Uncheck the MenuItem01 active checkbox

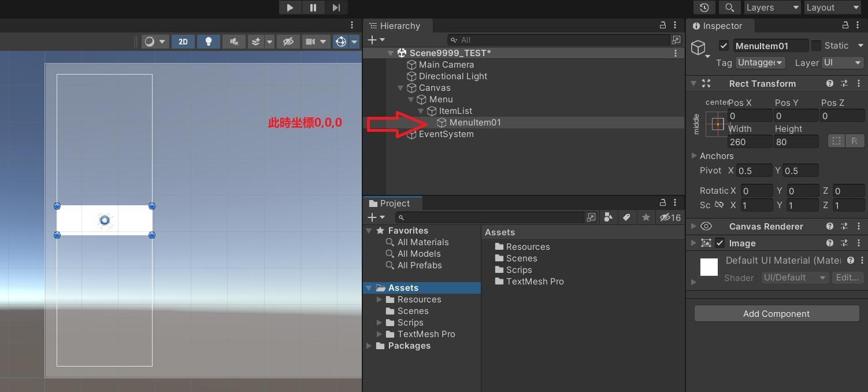point(724,46)
